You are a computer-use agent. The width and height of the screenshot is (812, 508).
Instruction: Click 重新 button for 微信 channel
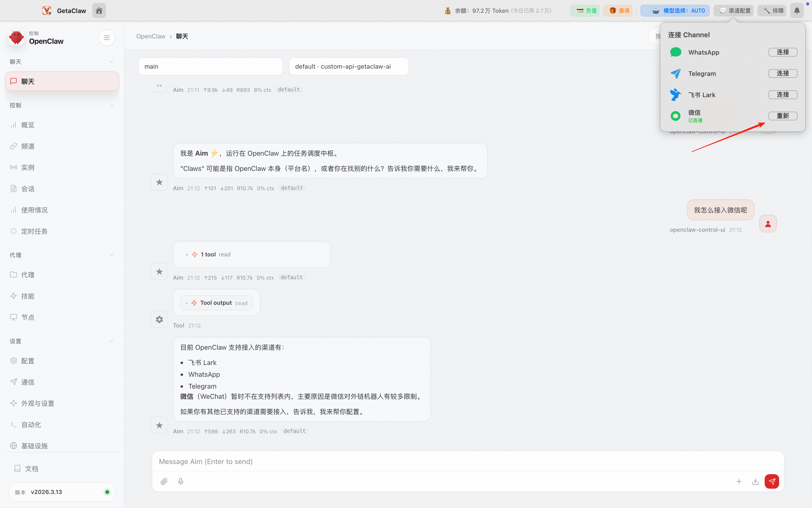[x=783, y=116]
